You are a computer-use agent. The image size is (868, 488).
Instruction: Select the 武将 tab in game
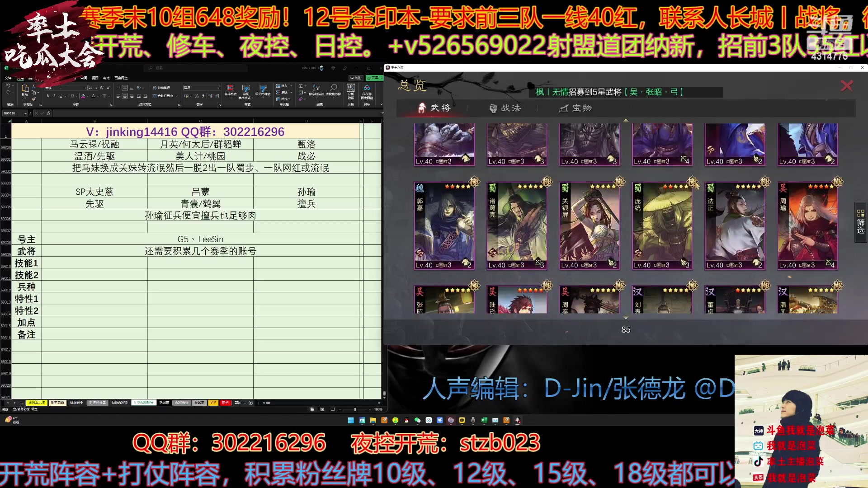(x=434, y=108)
